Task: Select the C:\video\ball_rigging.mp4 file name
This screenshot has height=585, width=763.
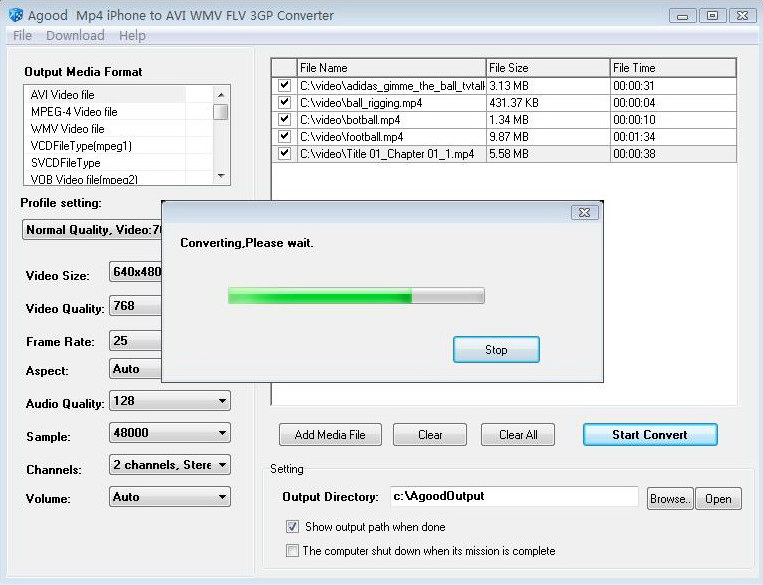Action: (x=361, y=103)
